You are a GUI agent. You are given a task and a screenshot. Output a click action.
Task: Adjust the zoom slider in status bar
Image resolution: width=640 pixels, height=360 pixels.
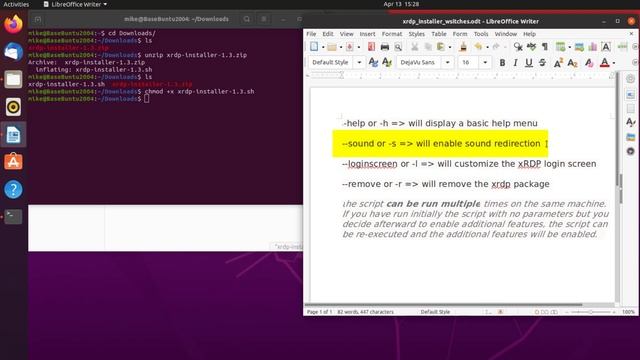[x=590, y=312]
